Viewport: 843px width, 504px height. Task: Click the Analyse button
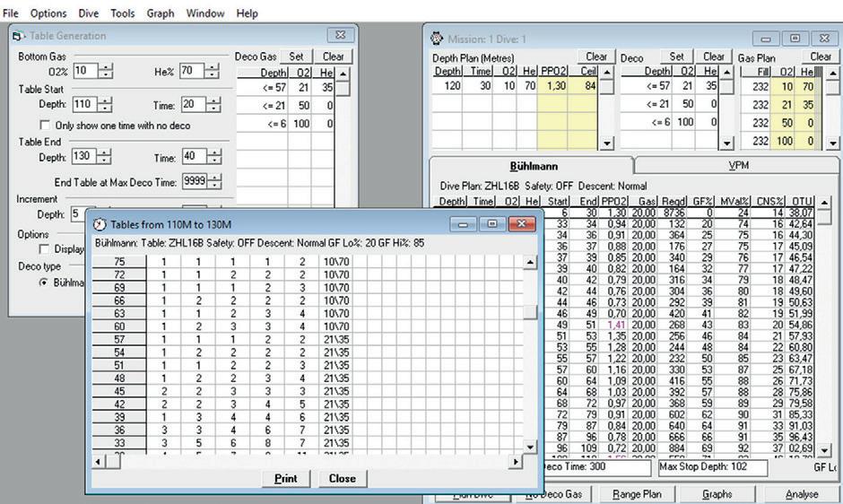pyautogui.click(x=802, y=494)
